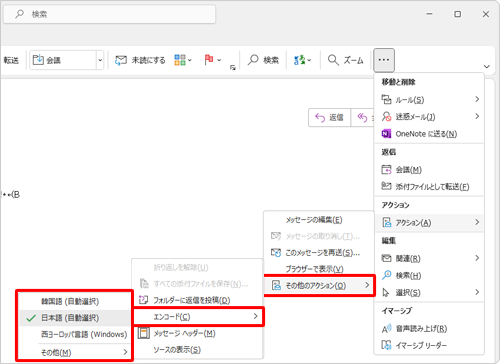This screenshot has height=364, width=500.
Task: Expand the ルール(S) submenu arrow
Action: 477,99
